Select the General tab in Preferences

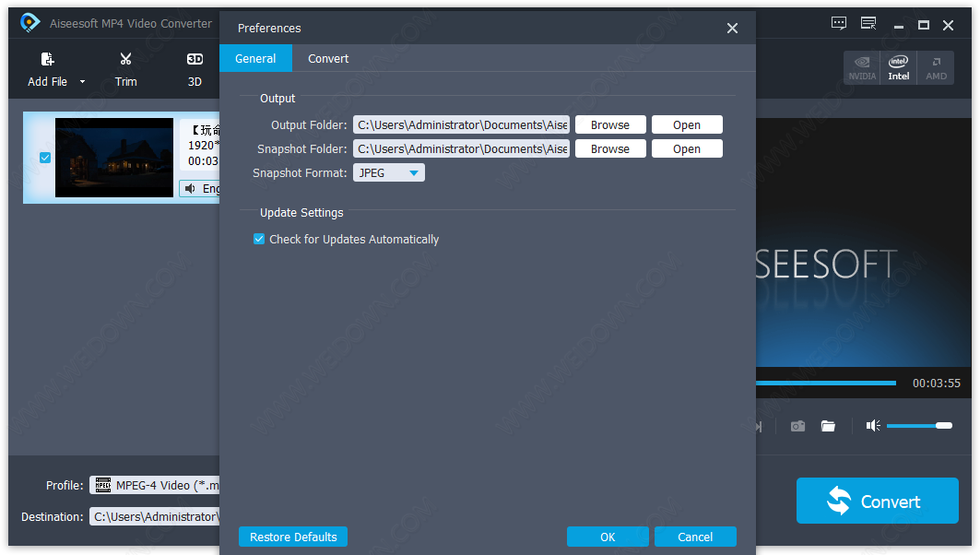pyautogui.click(x=255, y=59)
